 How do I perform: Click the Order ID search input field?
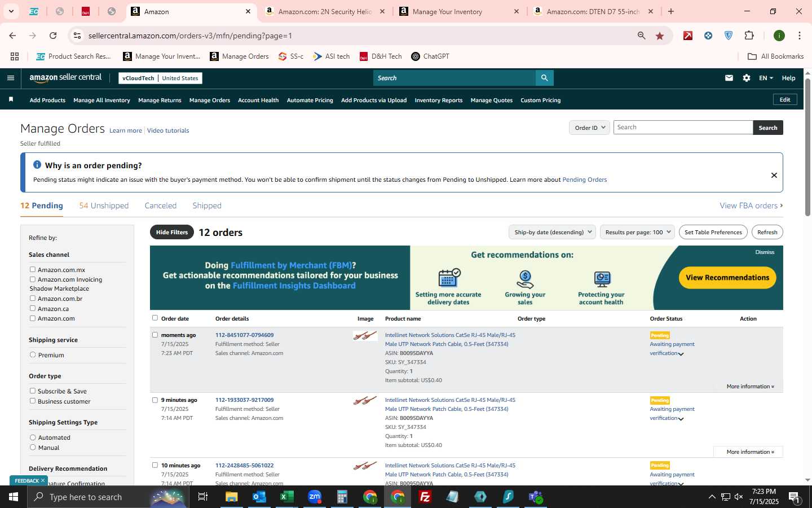[x=683, y=128]
